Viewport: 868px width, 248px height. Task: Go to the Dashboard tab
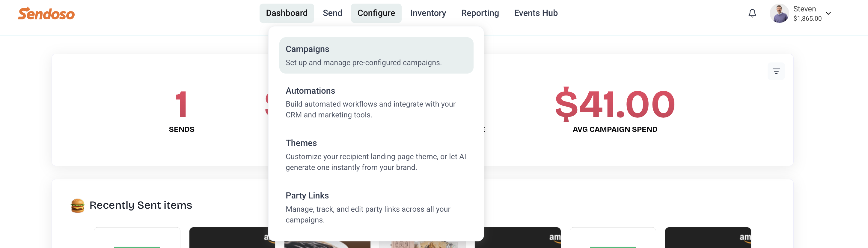[287, 13]
